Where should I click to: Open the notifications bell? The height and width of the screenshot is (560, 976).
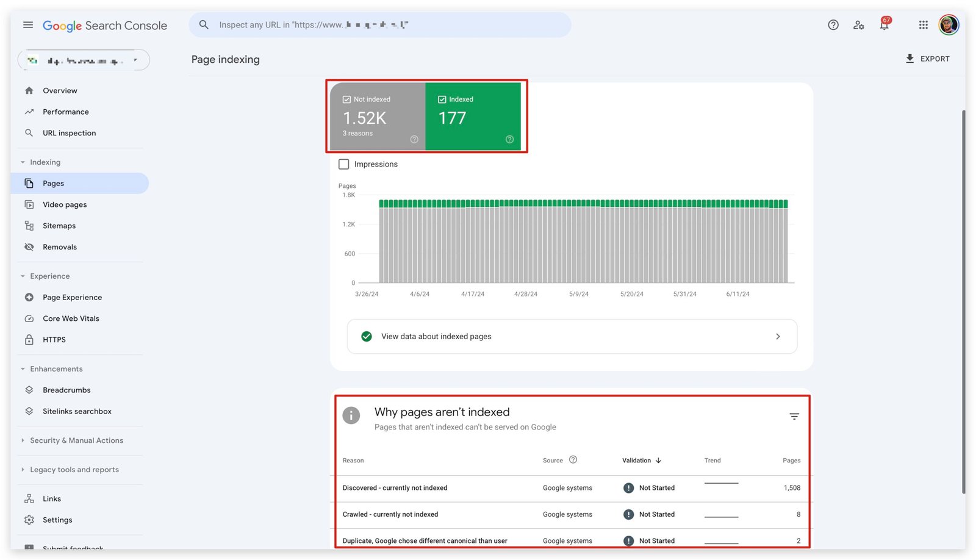tap(884, 25)
